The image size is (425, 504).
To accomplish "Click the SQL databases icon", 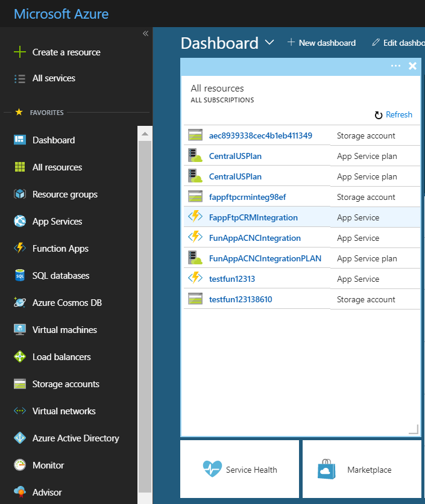I will click(20, 275).
